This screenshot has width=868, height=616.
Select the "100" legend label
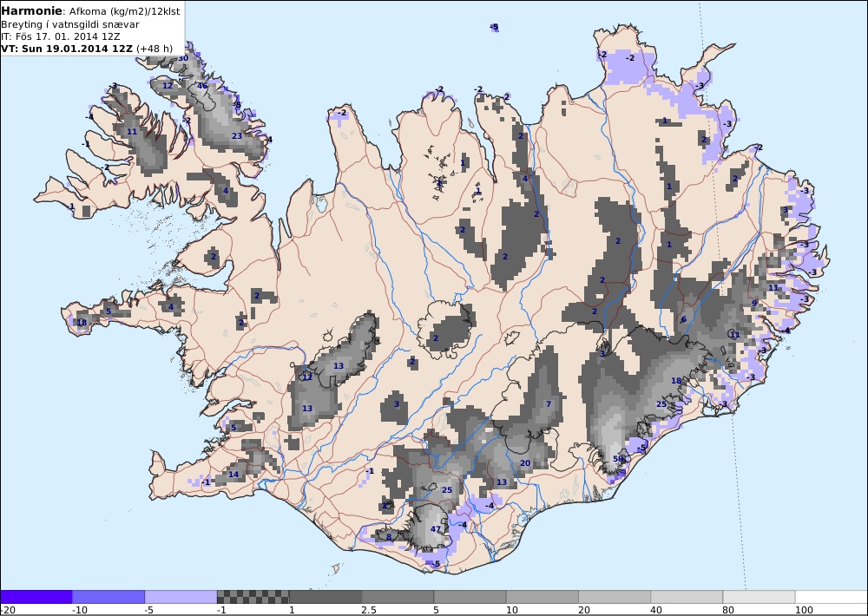click(x=805, y=610)
